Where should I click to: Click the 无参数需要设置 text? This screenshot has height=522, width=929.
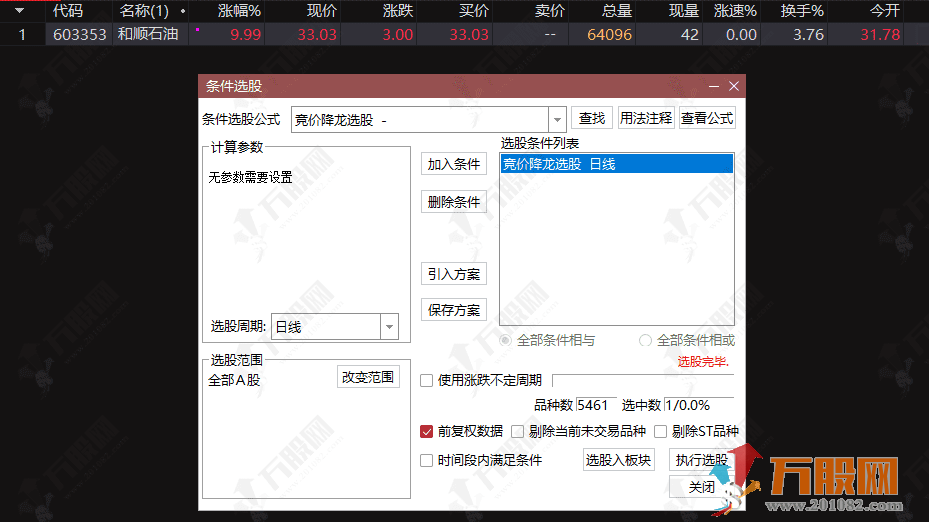250,177
